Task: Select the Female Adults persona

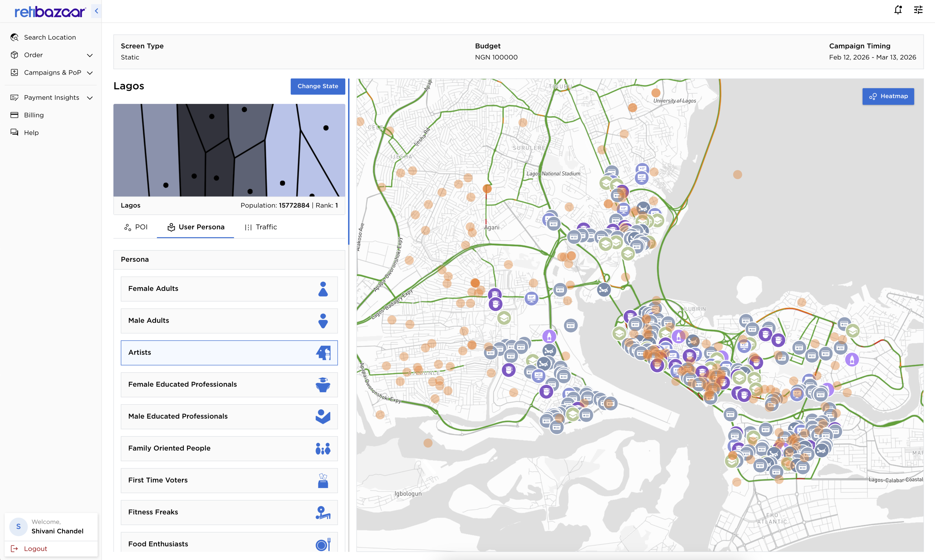Action: click(x=229, y=289)
